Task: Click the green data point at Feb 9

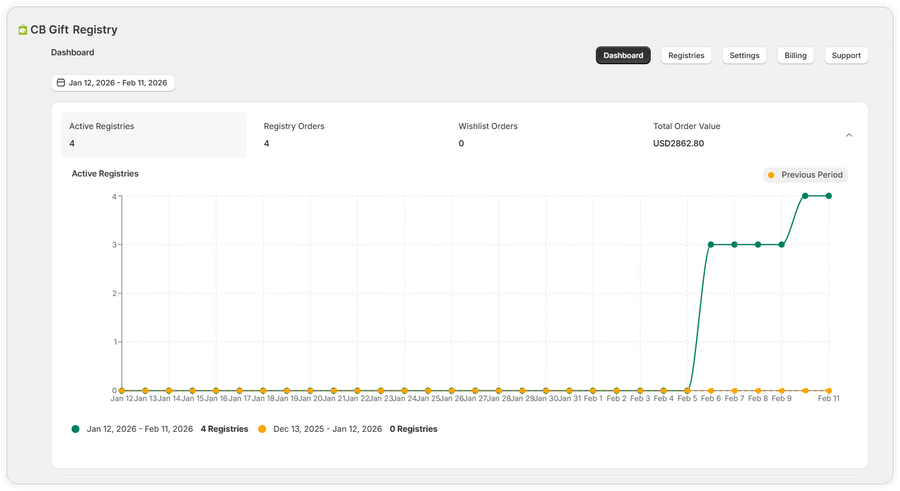Action: (x=781, y=245)
